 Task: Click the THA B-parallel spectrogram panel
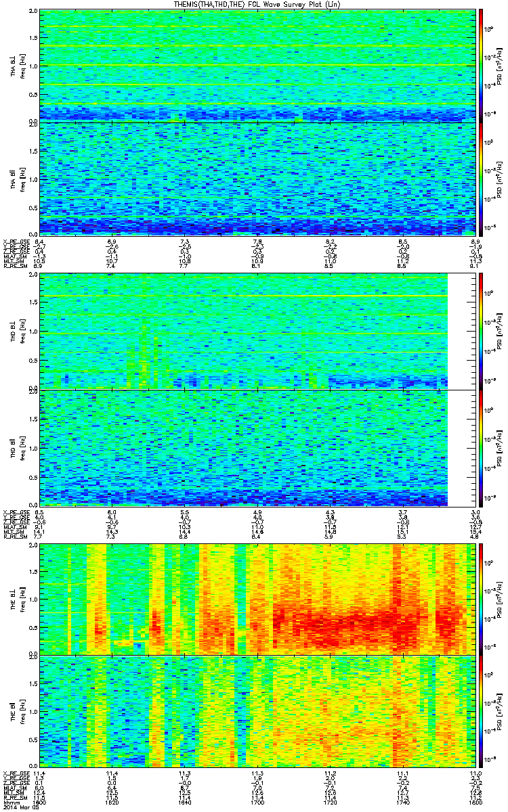pyautogui.click(x=257, y=178)
